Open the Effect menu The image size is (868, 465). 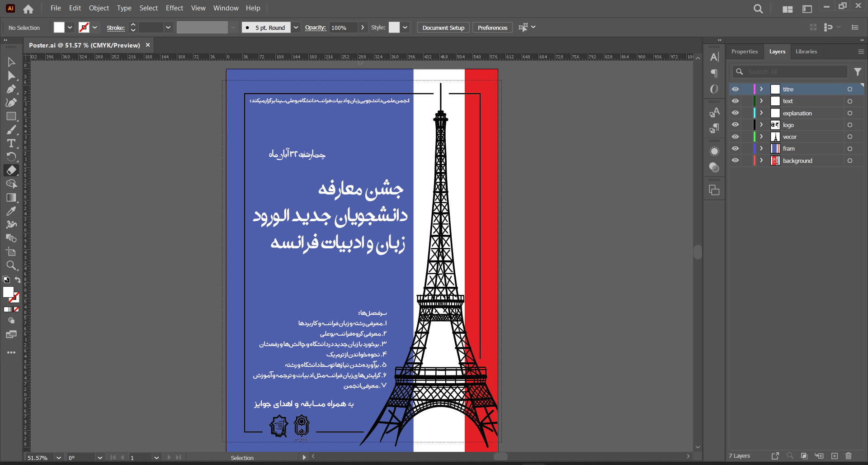[x=174, y=8]
